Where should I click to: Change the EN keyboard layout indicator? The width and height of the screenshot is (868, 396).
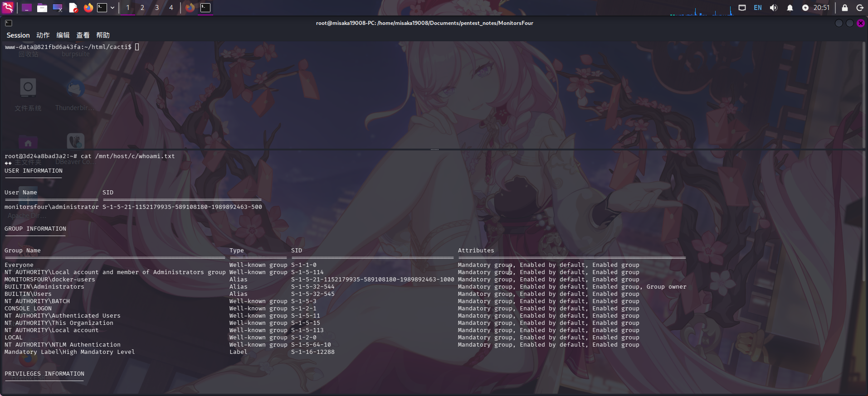[758, 8]
